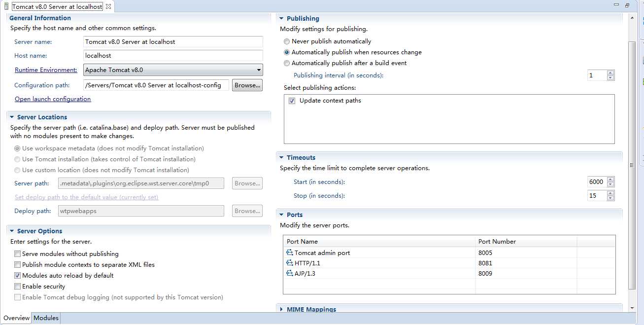The height and width of the screenshot is (325, 644).
Task: Click port number 8005 cell
Action: [485, 253]
